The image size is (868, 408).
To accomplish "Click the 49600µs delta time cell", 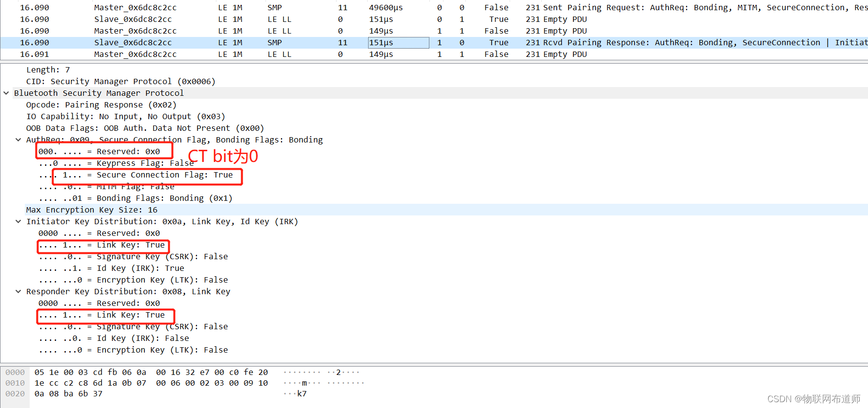I will click(386, 8).
